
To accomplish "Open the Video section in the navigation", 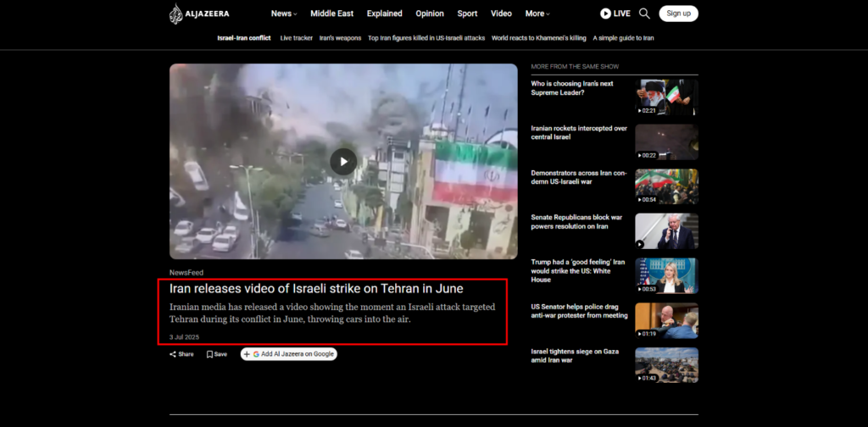I will pyautogui.click(x=501, y=14).
